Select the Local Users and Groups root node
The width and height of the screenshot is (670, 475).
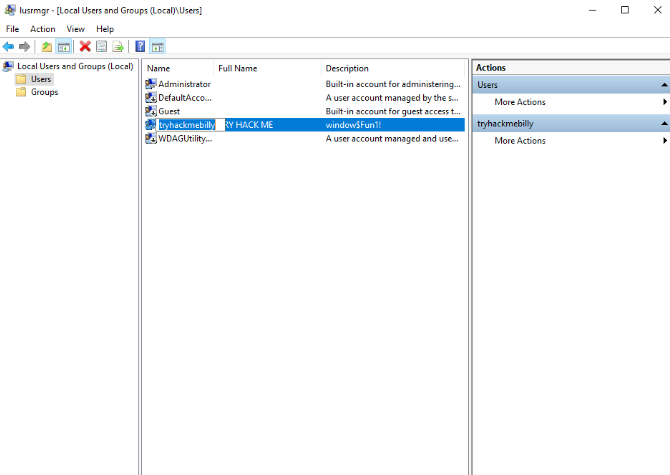74,66
